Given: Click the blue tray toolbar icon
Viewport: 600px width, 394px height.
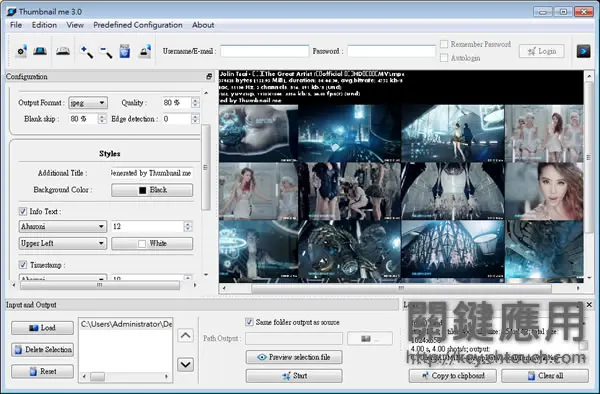Looking at the screenshot, I should 40,51.
